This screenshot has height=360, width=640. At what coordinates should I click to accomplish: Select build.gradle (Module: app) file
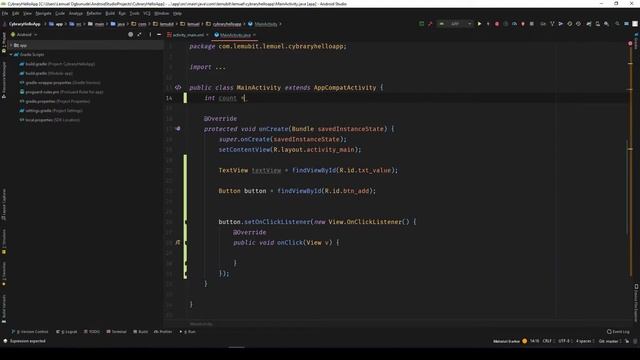46,73
